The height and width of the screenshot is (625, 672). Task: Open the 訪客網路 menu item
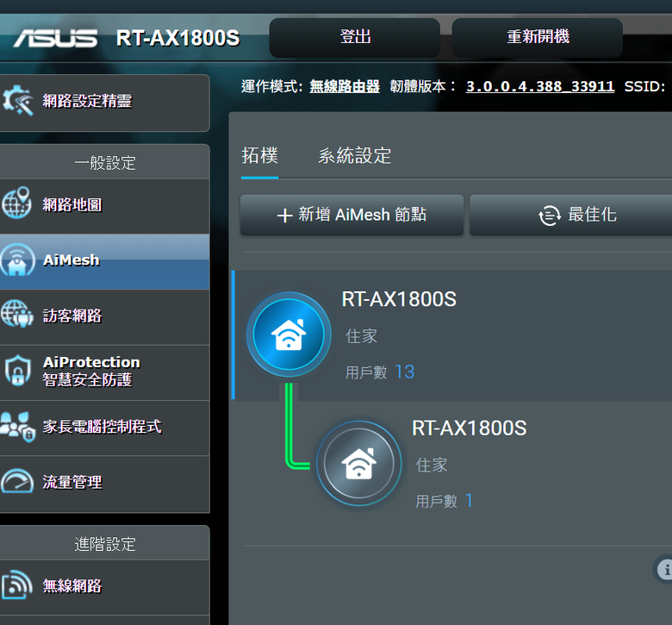(x=104, y=317)
